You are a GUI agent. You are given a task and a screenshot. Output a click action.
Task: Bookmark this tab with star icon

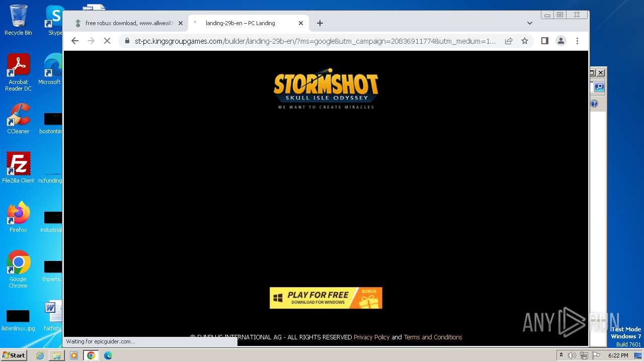pyautogui.click(x=525, y=41)
